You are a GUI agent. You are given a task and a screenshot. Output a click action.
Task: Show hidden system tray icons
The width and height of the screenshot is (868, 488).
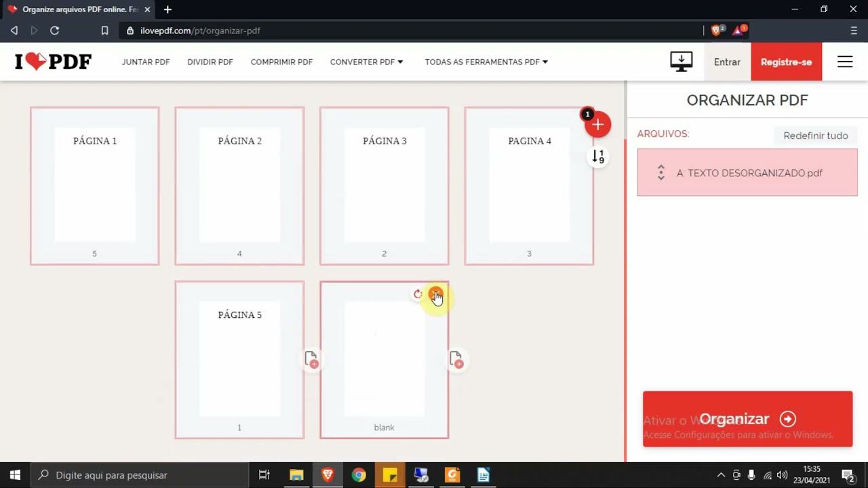pyautogui.click(x=721, y=475)
